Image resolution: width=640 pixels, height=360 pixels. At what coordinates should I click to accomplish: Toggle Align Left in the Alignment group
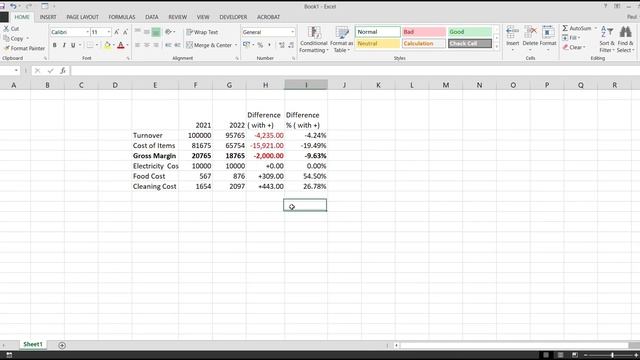coord(138,45)
